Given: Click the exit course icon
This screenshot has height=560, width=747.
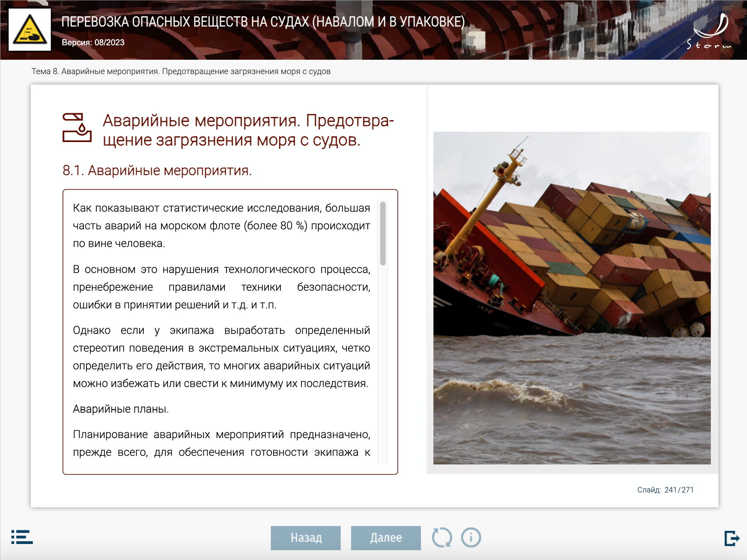Looking at the screenshot, I should [x=732, y=538].
